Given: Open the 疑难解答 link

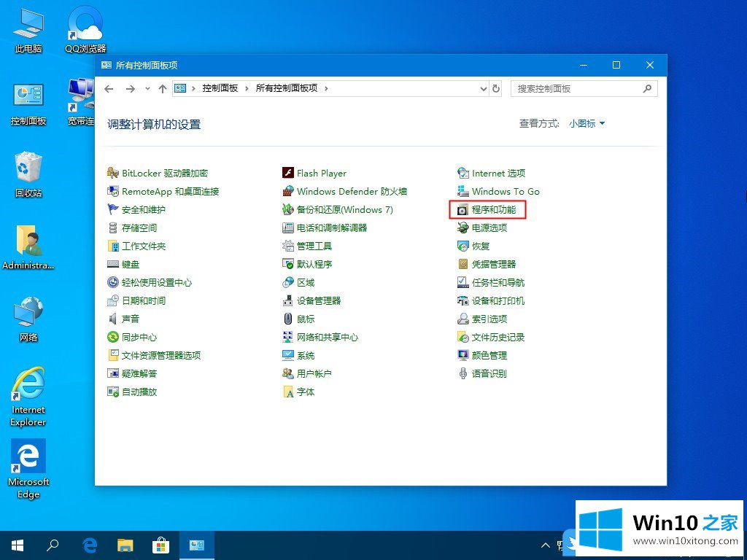Looking at the screenshot, I should (x=139, y=373).
